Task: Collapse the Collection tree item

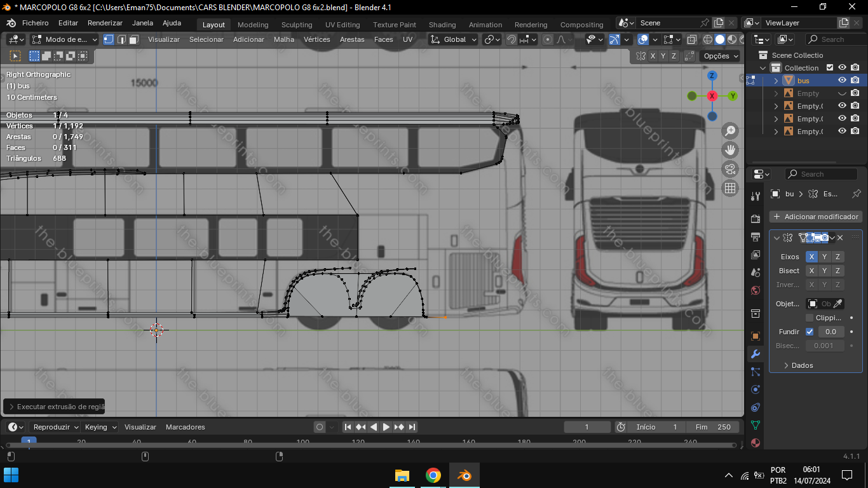Action: click(x=763, y=68)
